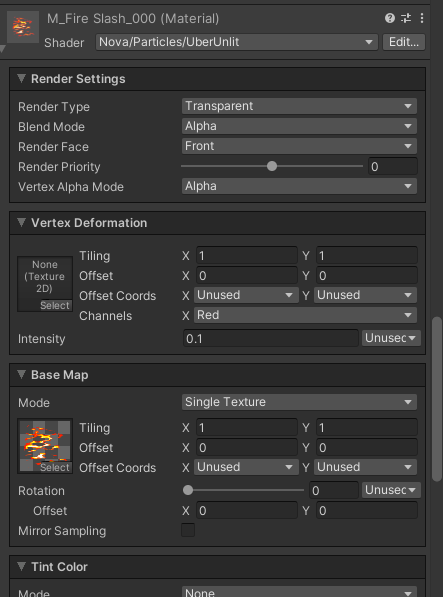Open the material help reference icon
The height and width of the screenshot is (597, 443).
[390, 18]
